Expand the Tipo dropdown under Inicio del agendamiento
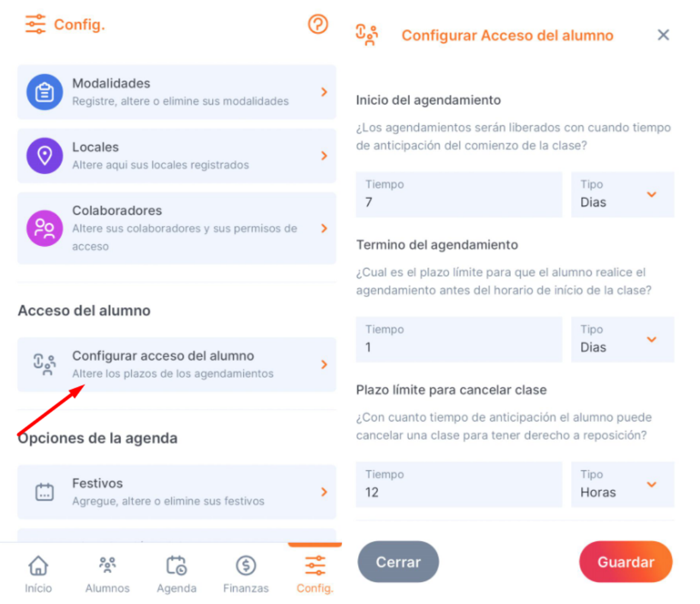700x604 pixels. (623, 195)
